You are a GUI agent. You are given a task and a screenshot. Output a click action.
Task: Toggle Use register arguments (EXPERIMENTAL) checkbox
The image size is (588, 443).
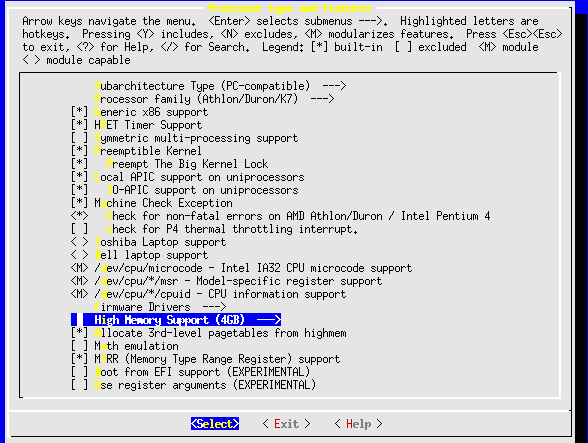pyautogui.click(x=80, y=385)
